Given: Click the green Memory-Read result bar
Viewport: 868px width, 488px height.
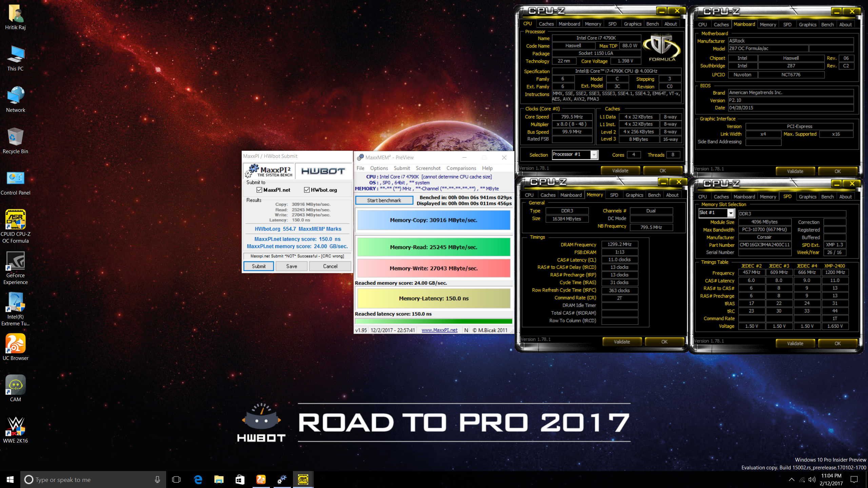Looking at the screenshot, I should click(x=434, y=247).
